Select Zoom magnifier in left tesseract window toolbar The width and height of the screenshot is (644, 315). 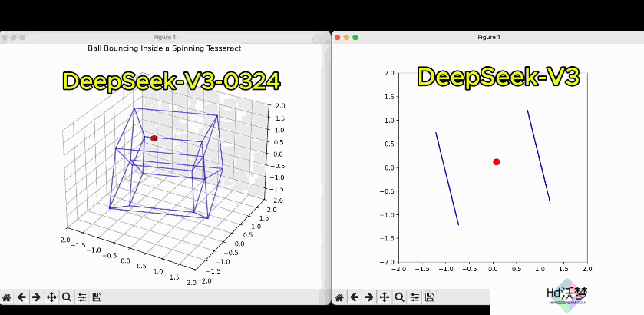(x=67, y=297)
